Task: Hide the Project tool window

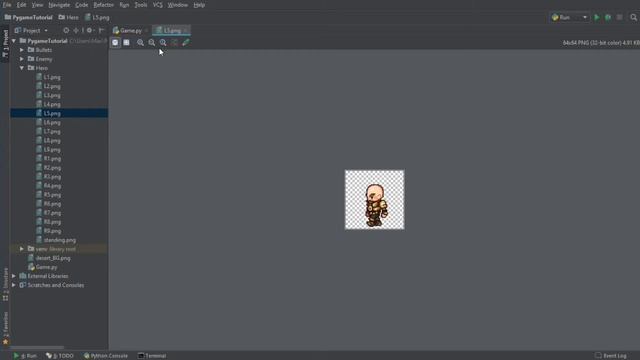Action: coord(101,31)
